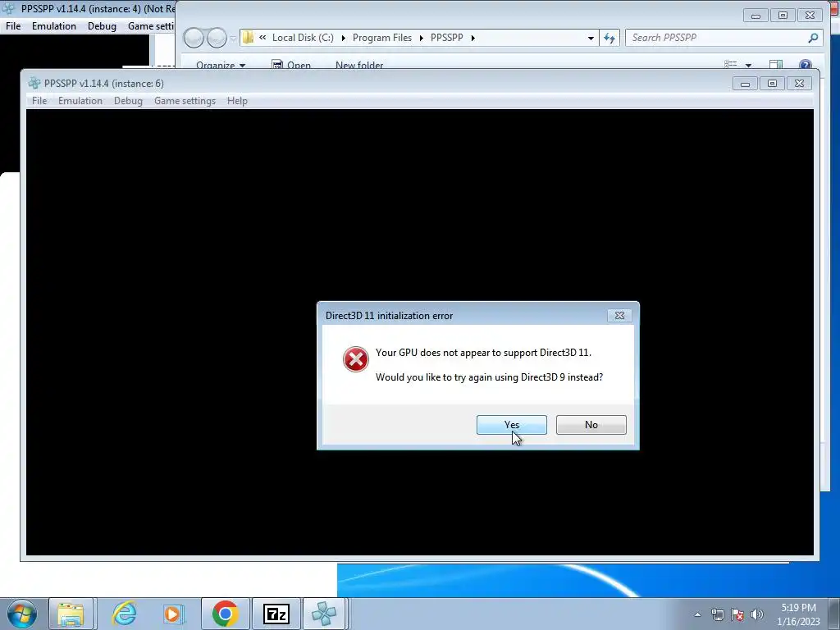Click New folder in Explorer toolbar

(x=359, y=65)
